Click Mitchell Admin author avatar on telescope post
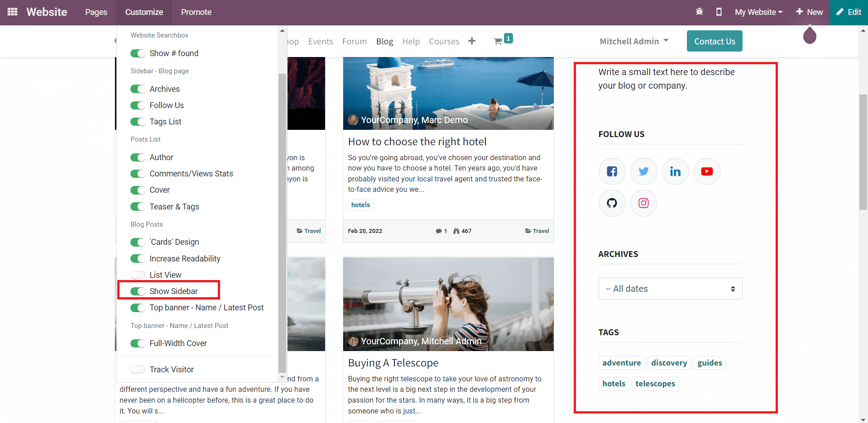 tap(353, 341)
